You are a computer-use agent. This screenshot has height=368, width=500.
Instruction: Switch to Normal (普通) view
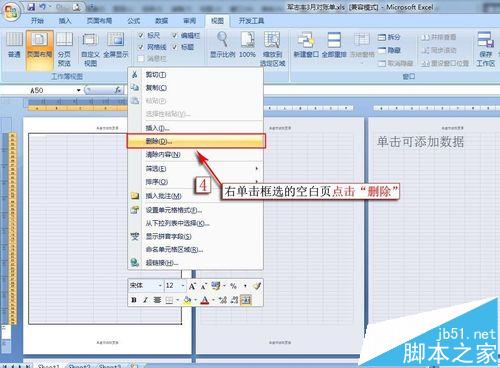coord(14,45)
